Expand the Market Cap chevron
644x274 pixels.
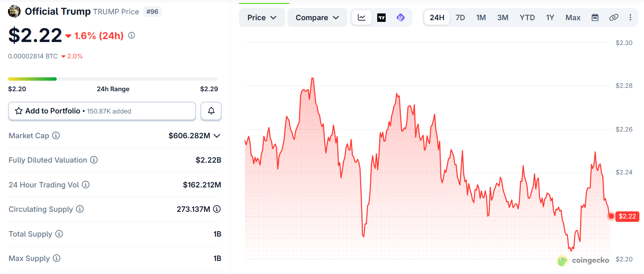tap(217, 136)
